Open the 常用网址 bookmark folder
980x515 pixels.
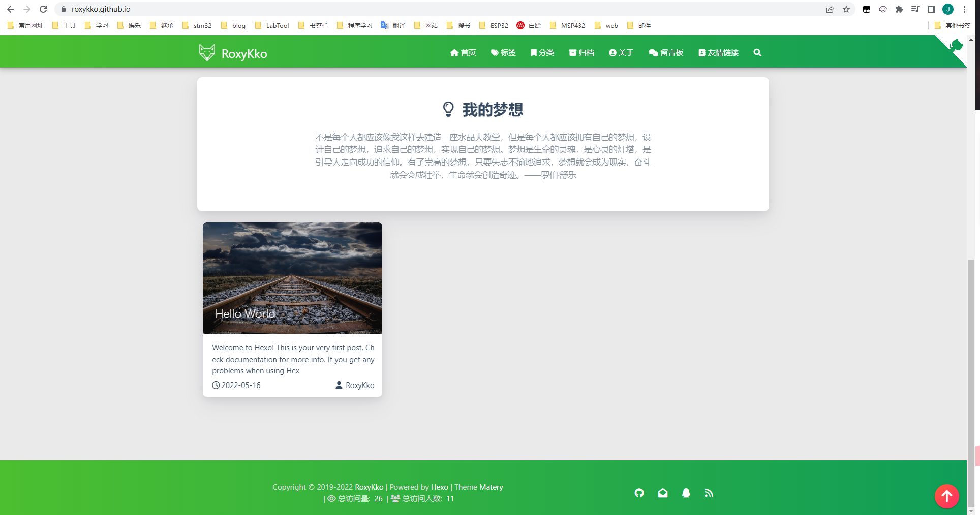[x=25, y=25]
